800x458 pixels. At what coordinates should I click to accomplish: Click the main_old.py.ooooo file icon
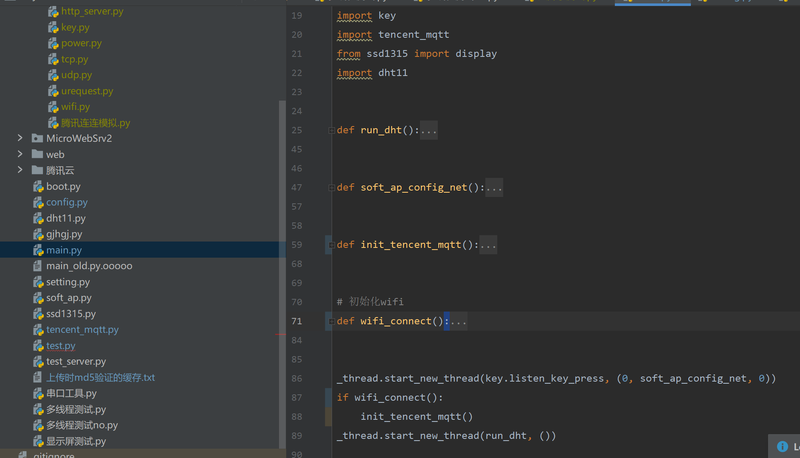[37, 266]
